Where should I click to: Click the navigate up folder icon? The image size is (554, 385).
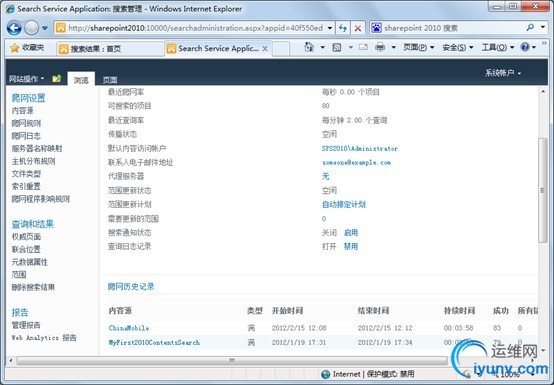[x=57, y=78]
